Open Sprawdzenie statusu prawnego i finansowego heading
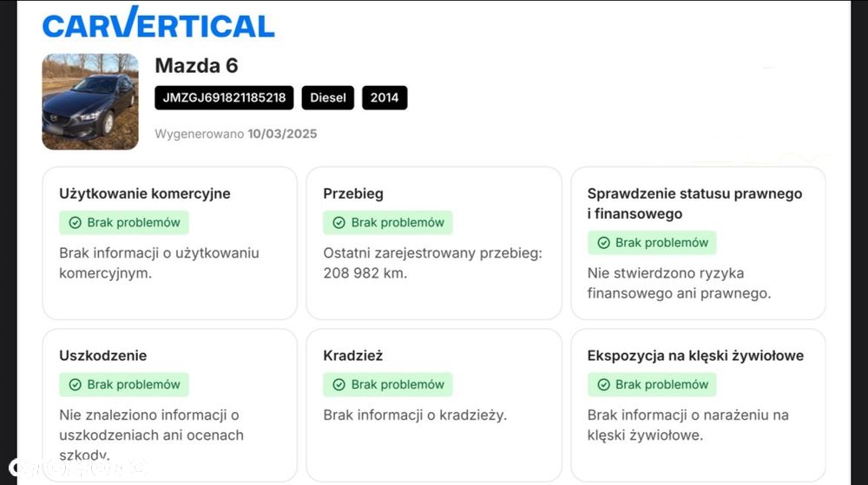868x485 pixels. point(694,203)
